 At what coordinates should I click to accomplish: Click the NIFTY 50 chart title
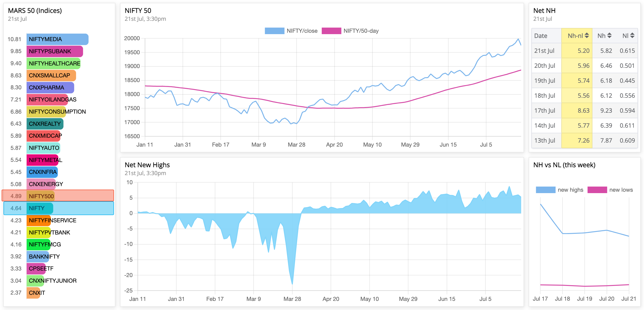pyautogui.click(x=138, y=11)
